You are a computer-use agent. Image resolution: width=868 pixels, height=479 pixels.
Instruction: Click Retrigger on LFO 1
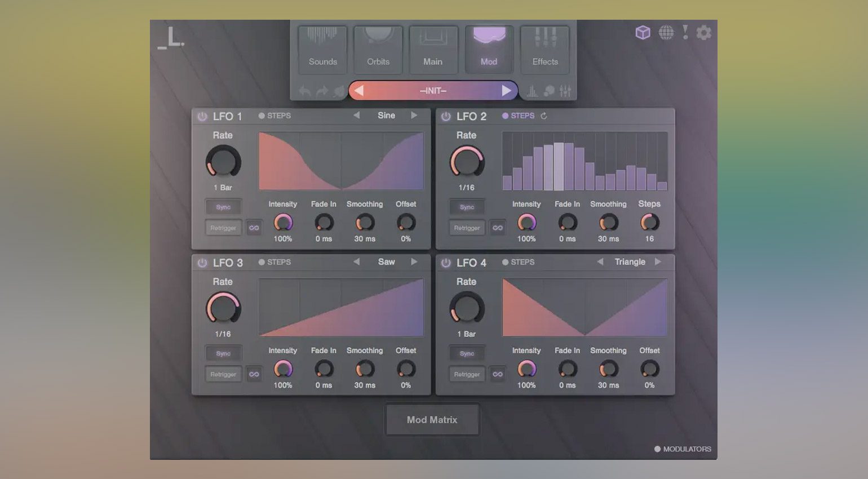[x=223, y=228]
